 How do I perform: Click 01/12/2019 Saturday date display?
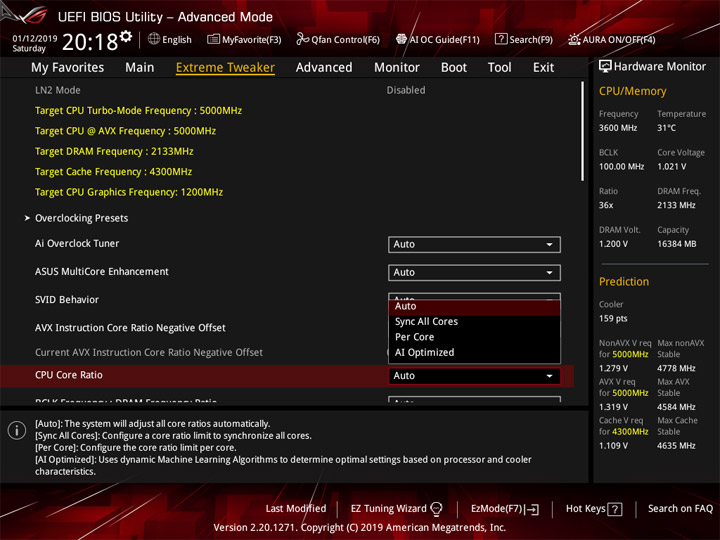coord(34,44)
